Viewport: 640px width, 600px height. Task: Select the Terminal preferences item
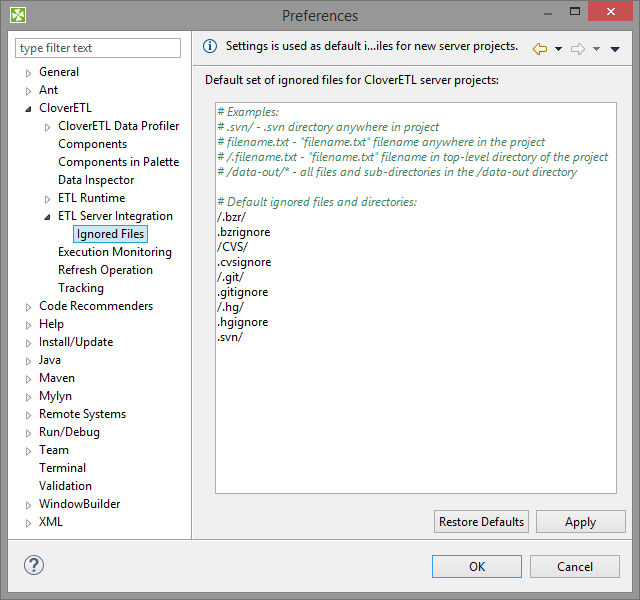[62, 468]
